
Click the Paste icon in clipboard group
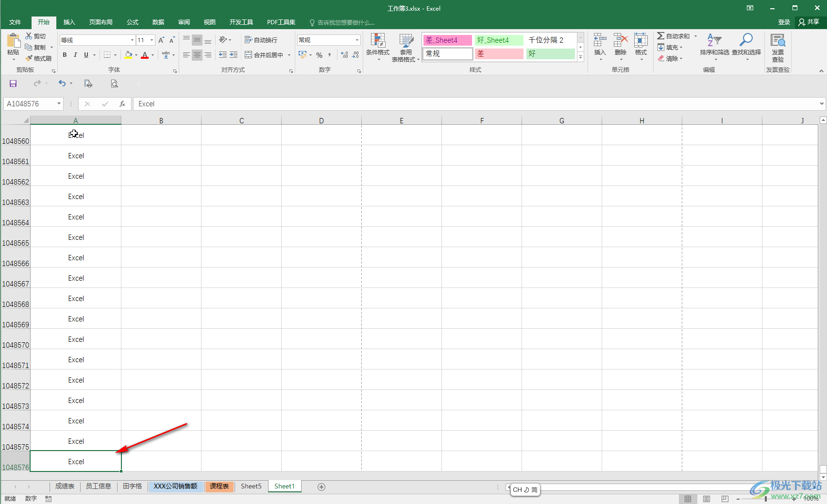[x=13, y=41]
